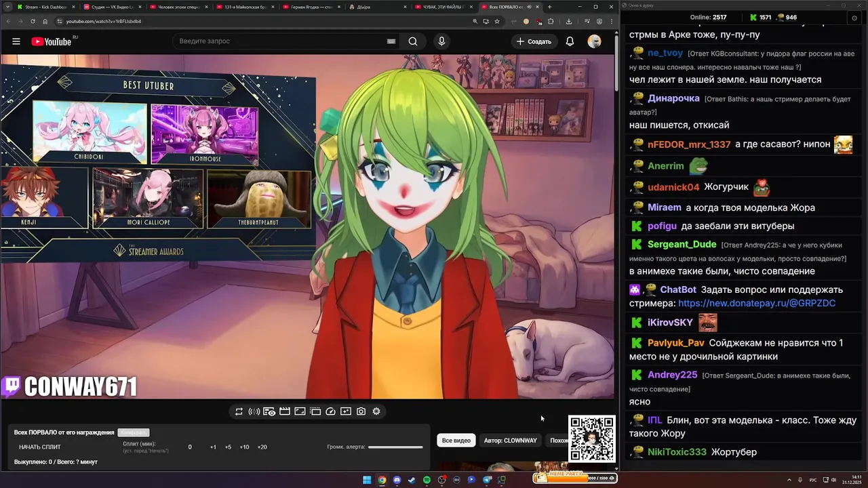Click the split minutes value '0'
This screenshot has height=488, width=868.
pyautogui.click(x=190, y=447)
